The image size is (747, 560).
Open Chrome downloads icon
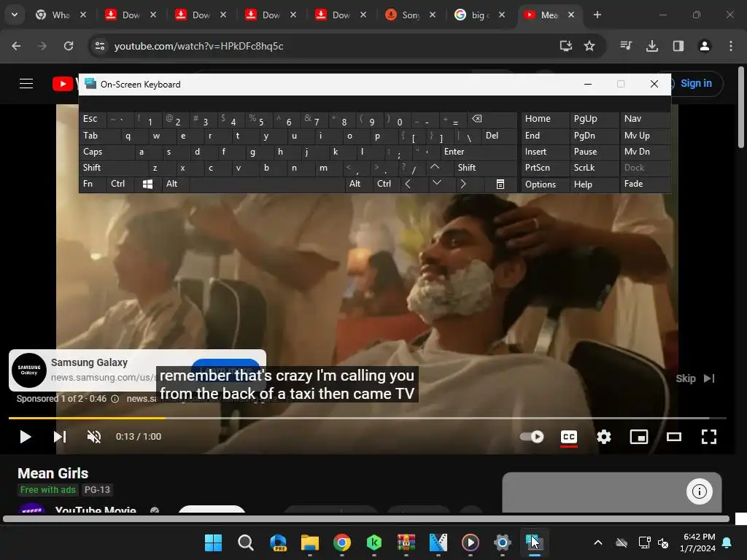click(652, 46)
